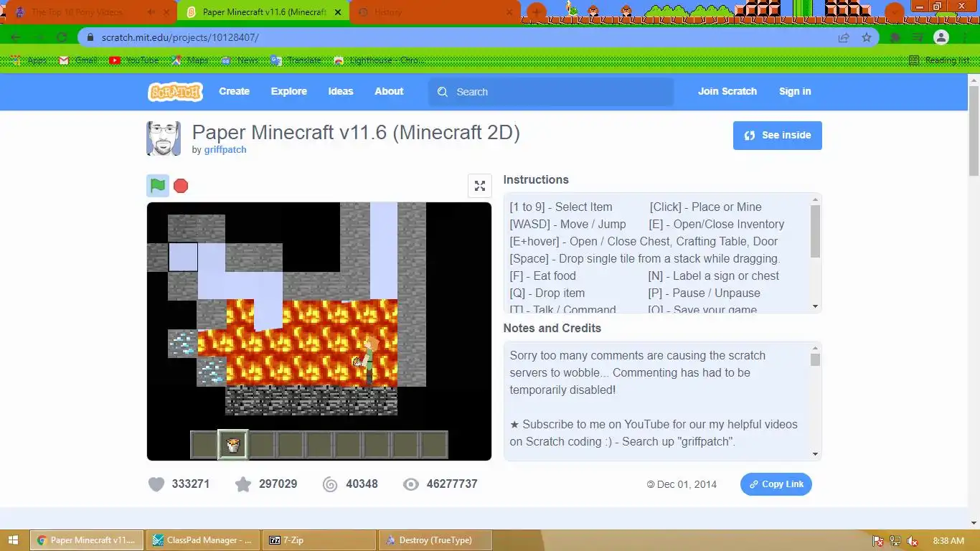
Task: Open the project in fullscreen mode
Action: (480, 186)
